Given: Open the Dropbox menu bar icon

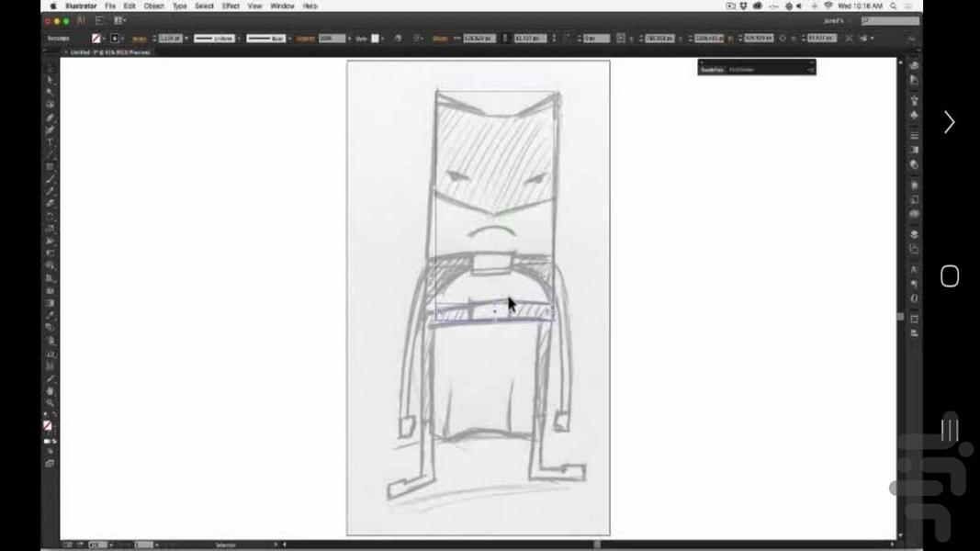Looking at the screenshot, I should [x=744, y=6].
